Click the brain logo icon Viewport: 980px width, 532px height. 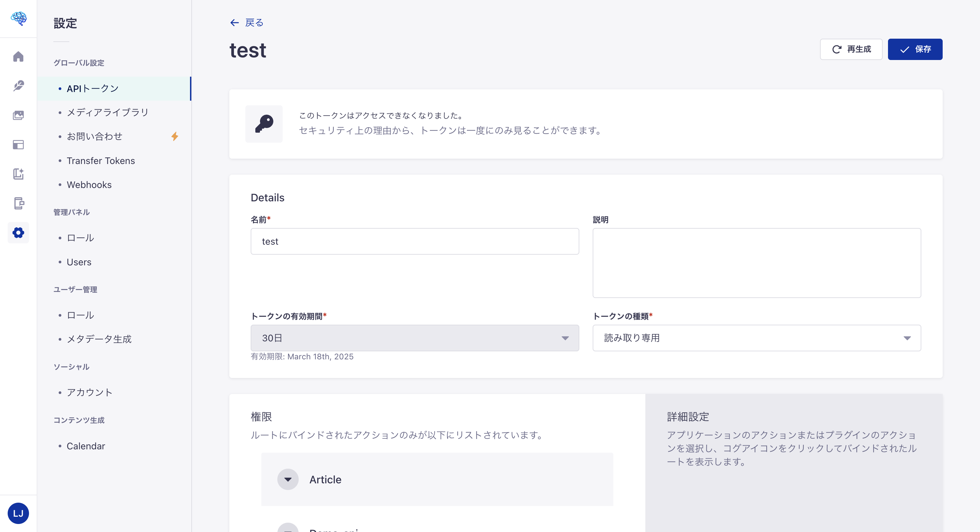(18, 18)
